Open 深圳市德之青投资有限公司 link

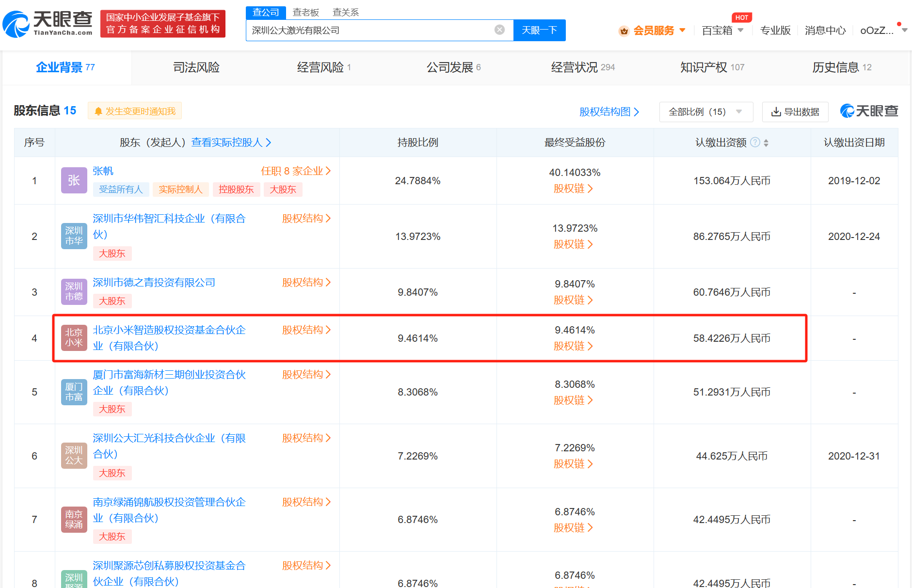tap(154, 283)
